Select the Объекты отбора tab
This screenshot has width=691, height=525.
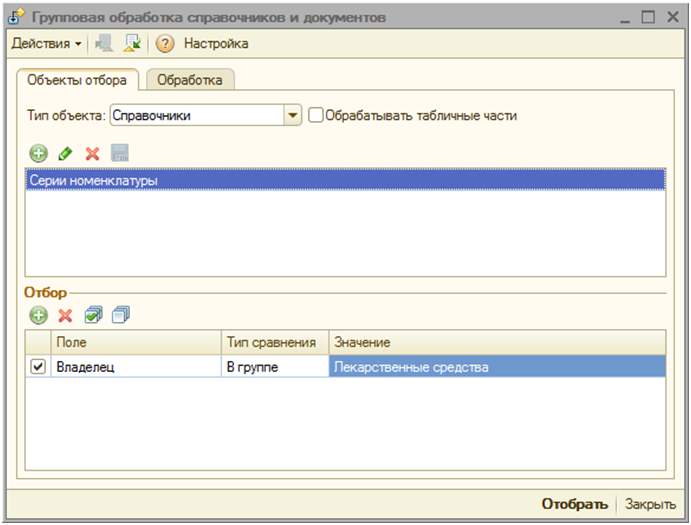click(x=77, y=79)
